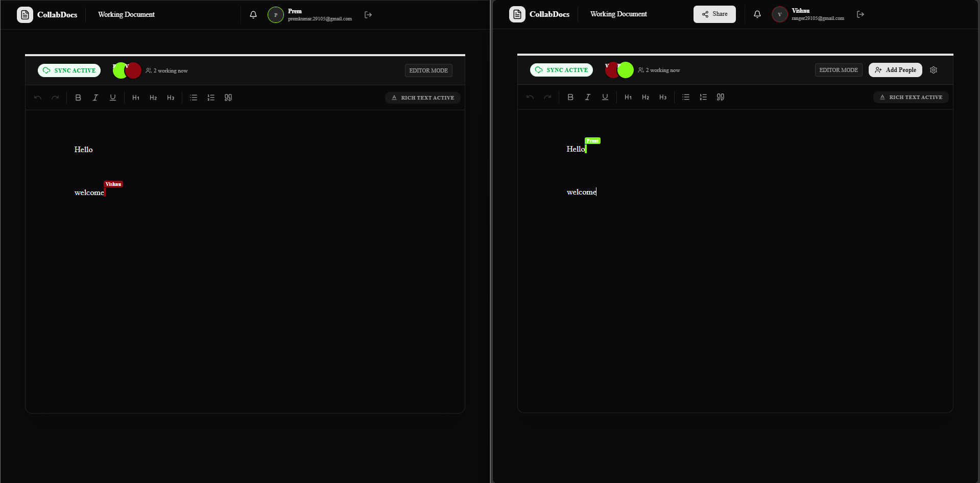Screen dimensions: 980x483
Task: Click the Vishnu cursor label in the left editor
Action: 113,184
